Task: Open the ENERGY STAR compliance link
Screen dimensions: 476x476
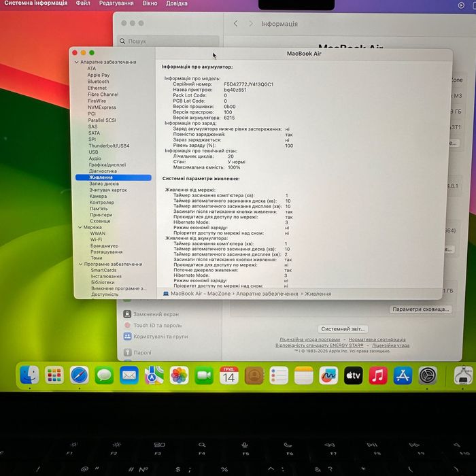Action: 320,345
